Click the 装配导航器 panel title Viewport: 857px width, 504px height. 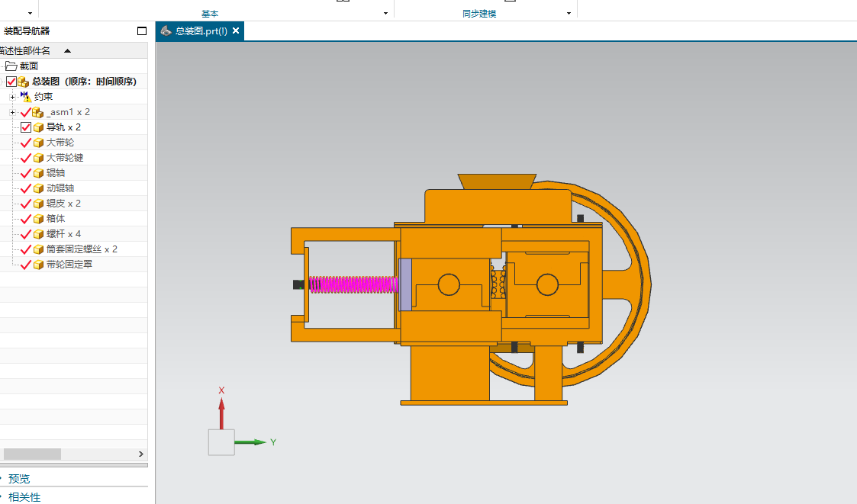click(27, 31)
